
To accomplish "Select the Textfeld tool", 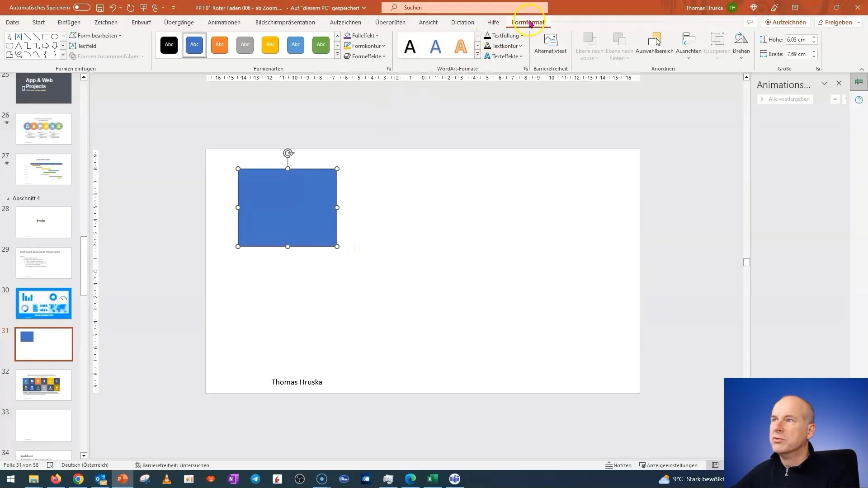I will pos(83,46).
